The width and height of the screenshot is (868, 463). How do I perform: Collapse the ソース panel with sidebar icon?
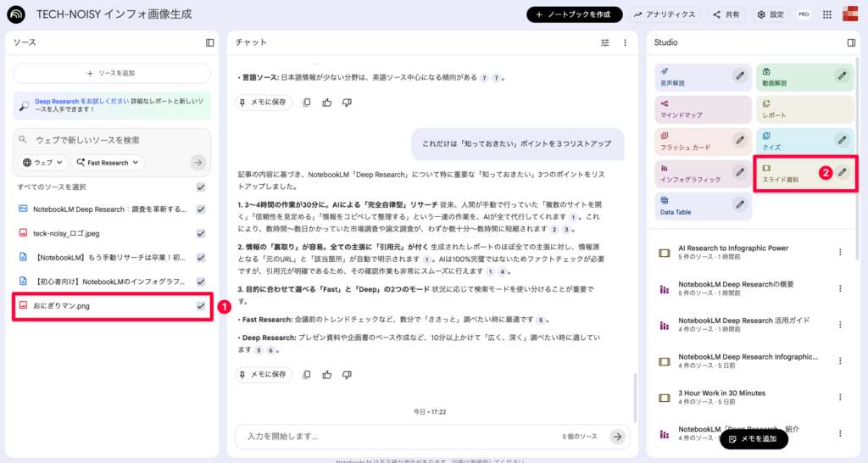click(x=210, y=42)
